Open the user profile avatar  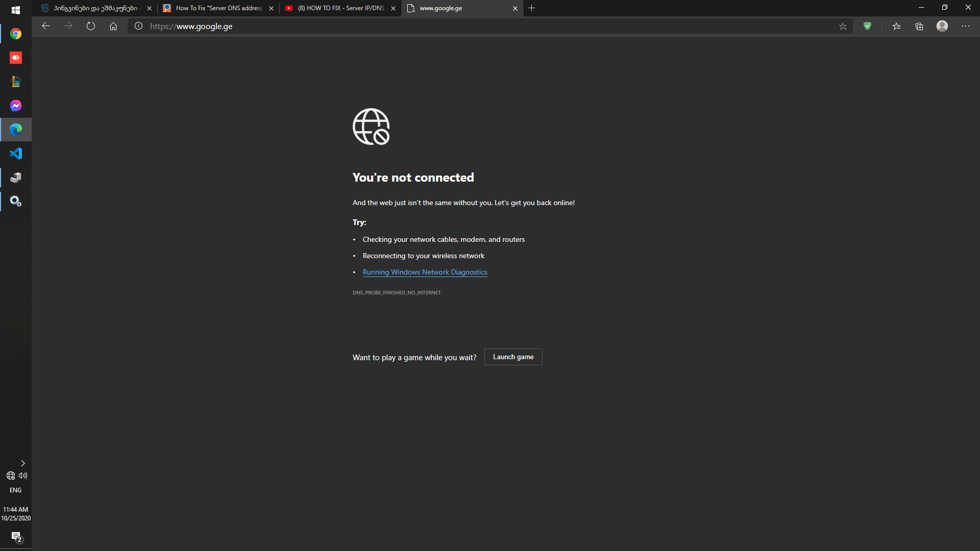tap(942, 26)
